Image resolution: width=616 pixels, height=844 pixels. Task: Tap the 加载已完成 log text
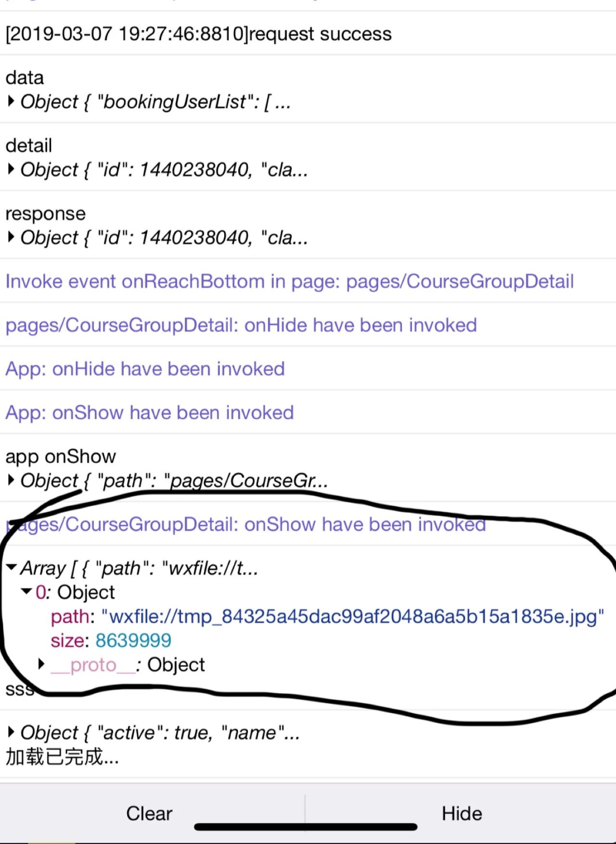(62, 757)
